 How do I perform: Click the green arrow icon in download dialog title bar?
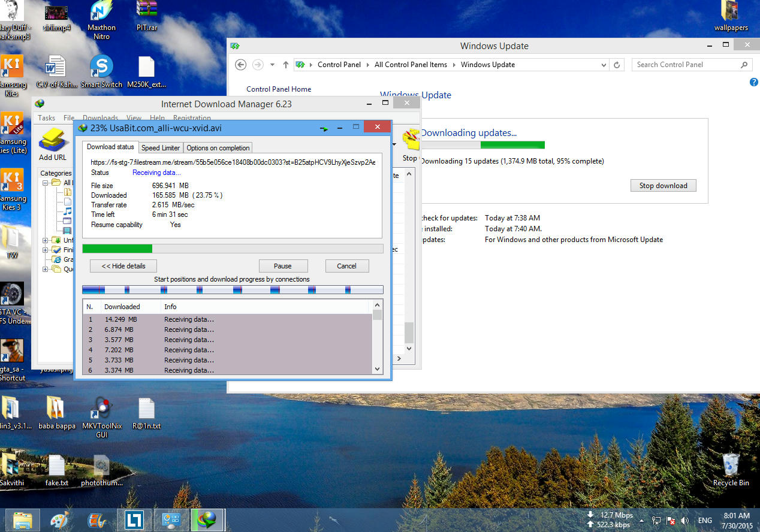tap(324, 128)
